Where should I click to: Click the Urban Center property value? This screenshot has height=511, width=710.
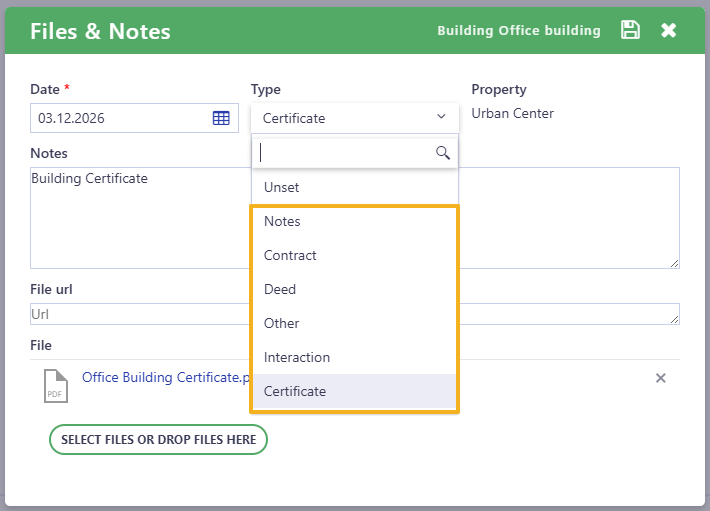[x=513, y=113]
